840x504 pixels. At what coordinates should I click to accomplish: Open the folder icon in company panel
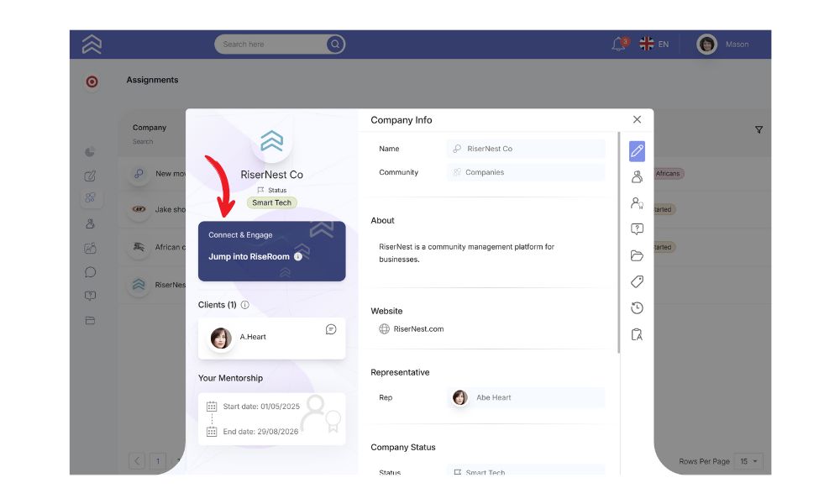(637, 255)
